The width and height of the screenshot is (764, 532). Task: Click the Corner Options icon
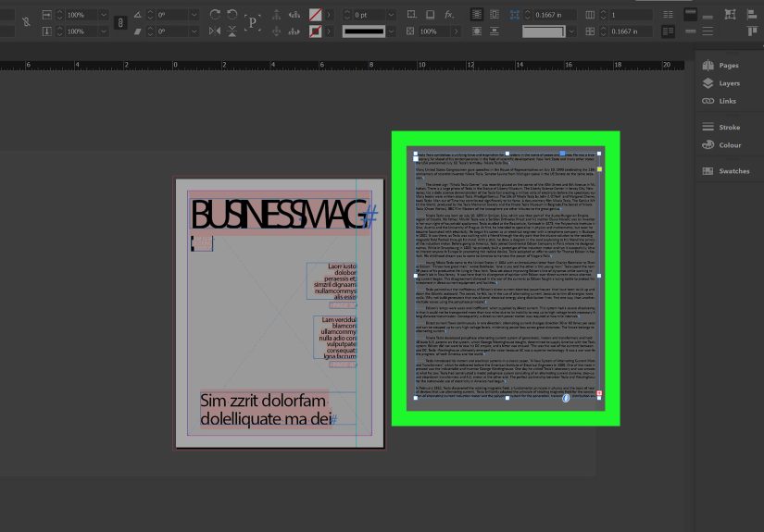515,15
